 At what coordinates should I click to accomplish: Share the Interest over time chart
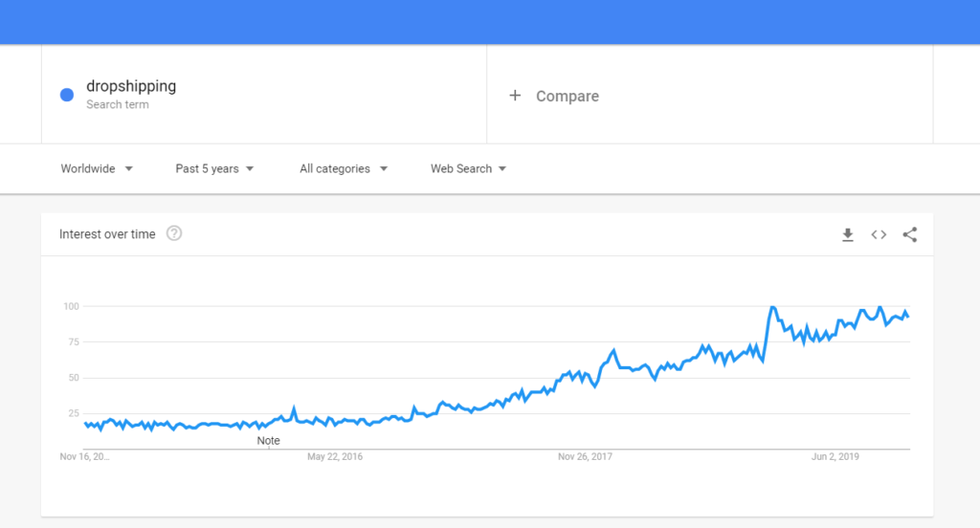click(x=910, y=234)
